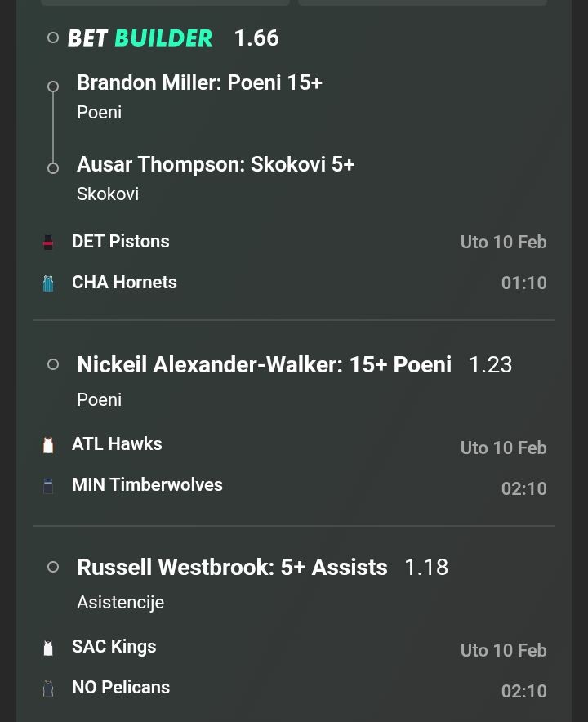Click the Bet Builder 1.66 odds

click(x=256, y=38)
